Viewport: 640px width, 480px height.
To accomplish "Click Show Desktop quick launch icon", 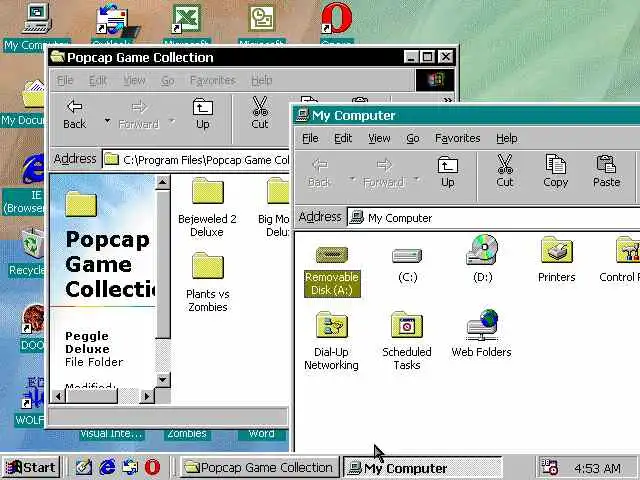I will pyautogui.click(x=84, y=467).
